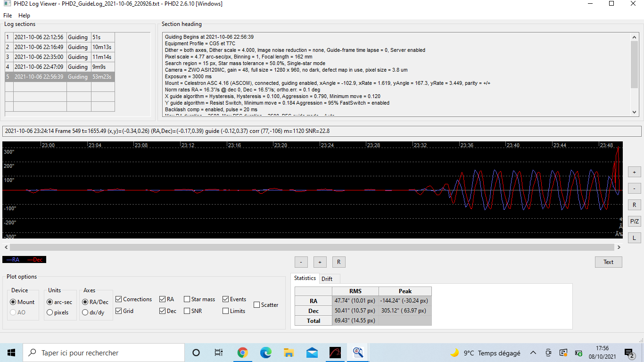Click the graph's horizontal scrollbar thumb
Screen dimensions: 644x362
pos(312,247)
